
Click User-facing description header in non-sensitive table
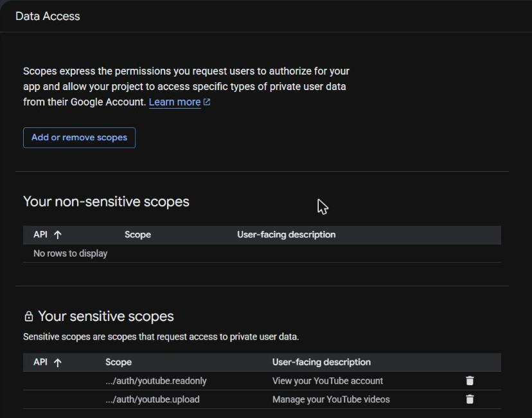point(286,235)
